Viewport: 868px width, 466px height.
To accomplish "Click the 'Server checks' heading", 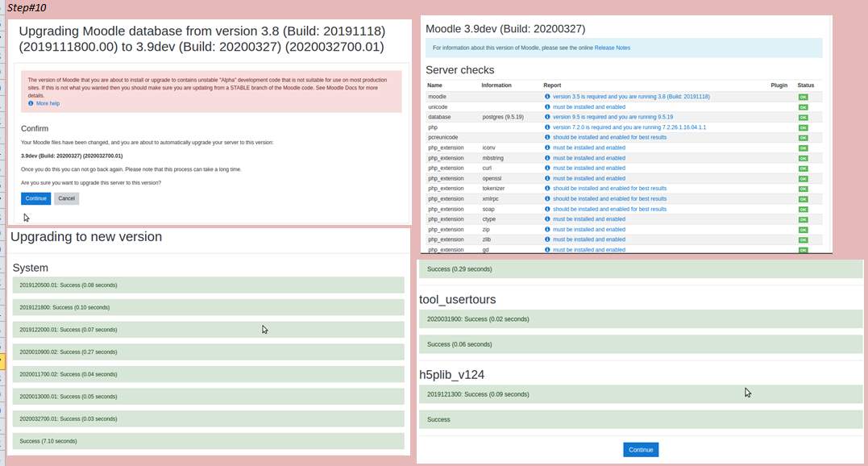I will tap(459, 70).
